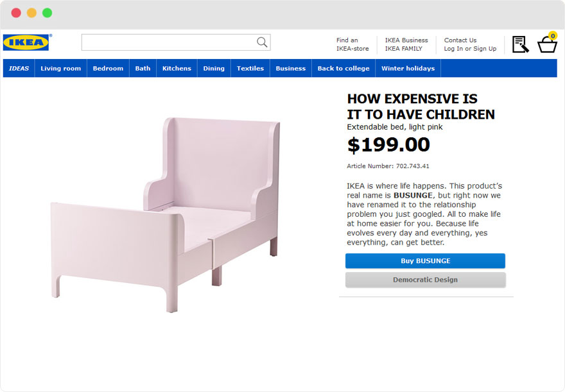Open the Democratic Design page

click(x=425, y=280)
